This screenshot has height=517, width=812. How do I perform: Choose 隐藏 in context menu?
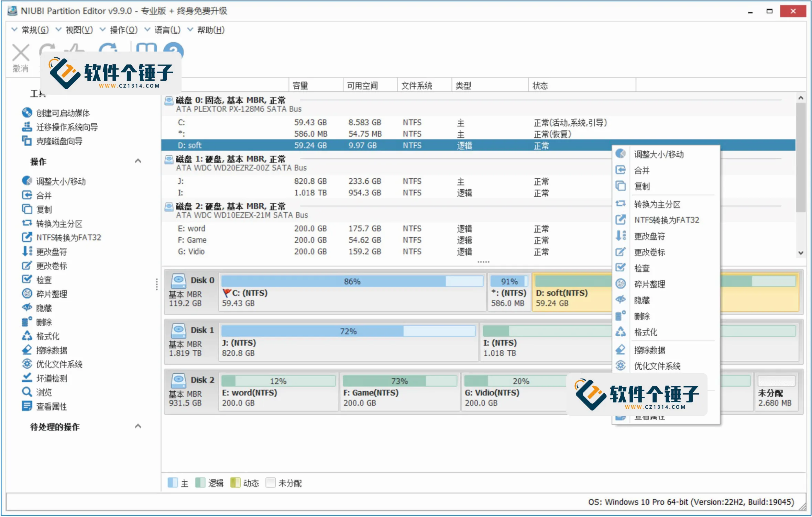click(x=666, y=300)
